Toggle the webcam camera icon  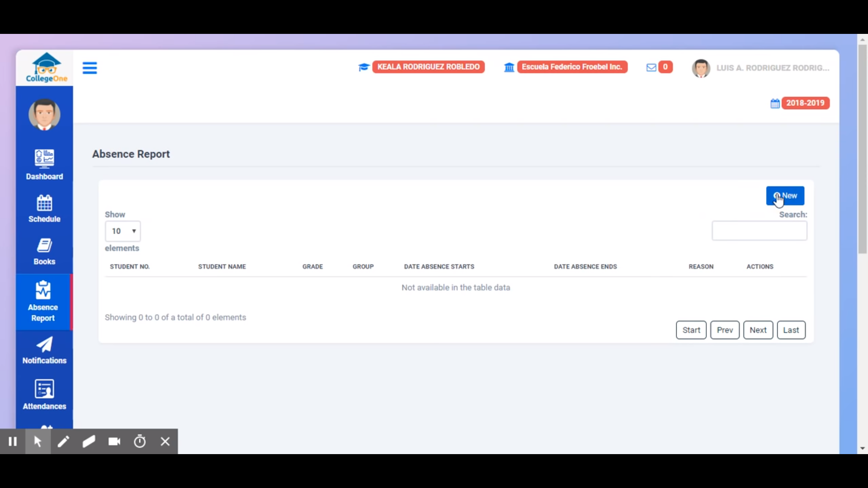[x=114, y=441]
